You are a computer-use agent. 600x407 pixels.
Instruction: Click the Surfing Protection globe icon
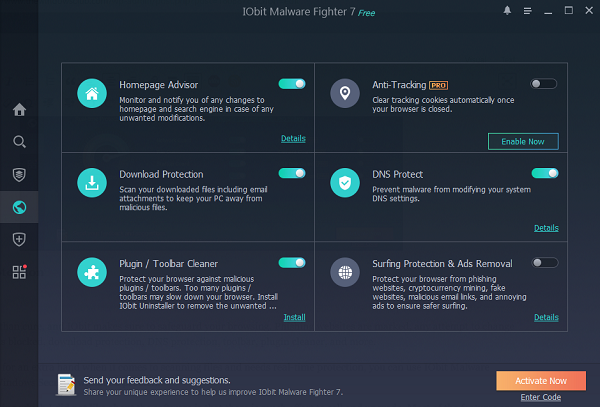(345, 272)
